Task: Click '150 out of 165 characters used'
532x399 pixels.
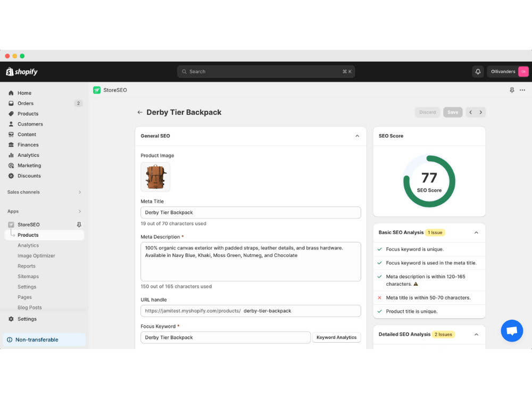Action: pyautogui.click(x=176, y=286)
